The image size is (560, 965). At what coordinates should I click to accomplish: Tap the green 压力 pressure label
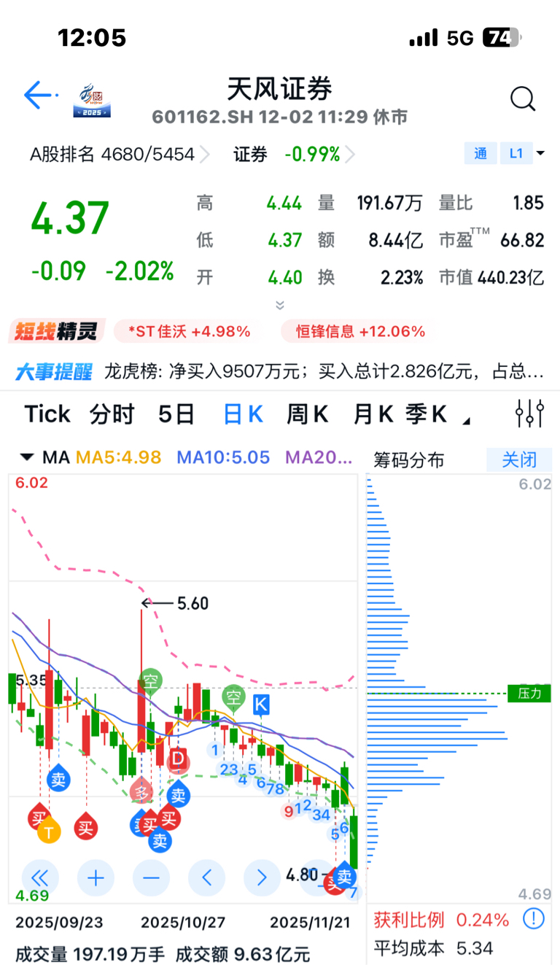pyautogui.click(x=529, y=693)
